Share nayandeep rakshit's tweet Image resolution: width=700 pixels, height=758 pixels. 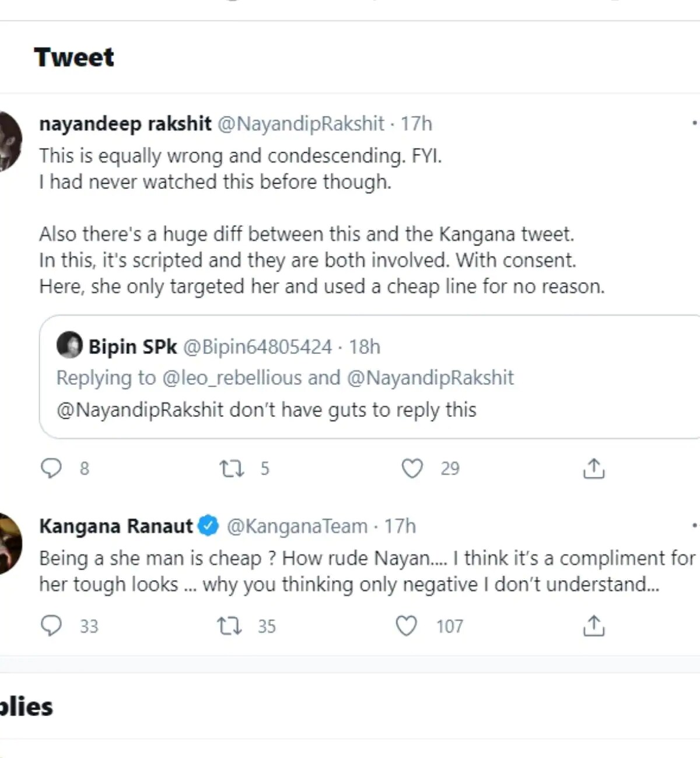(x=594, y=468)
